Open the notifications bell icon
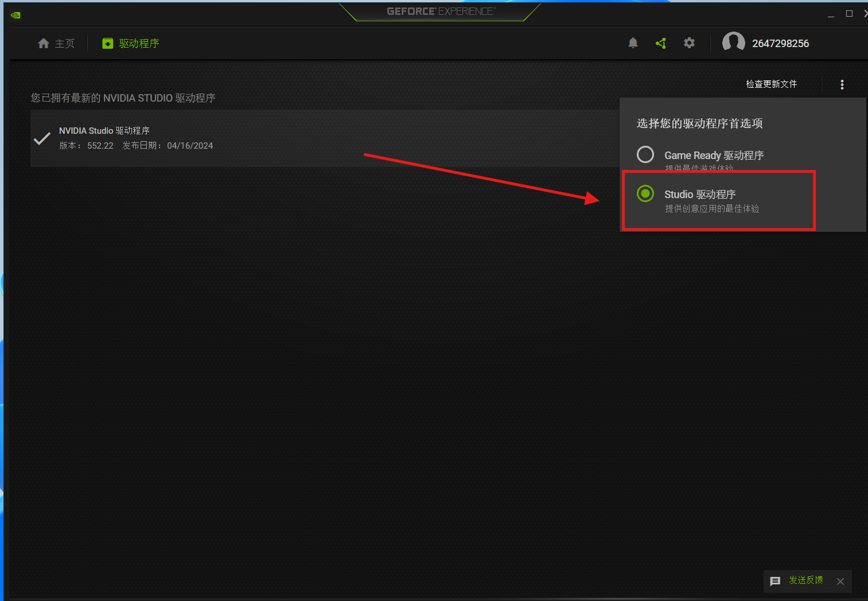This screenshot has width=868, height=601. pos(633,43)
